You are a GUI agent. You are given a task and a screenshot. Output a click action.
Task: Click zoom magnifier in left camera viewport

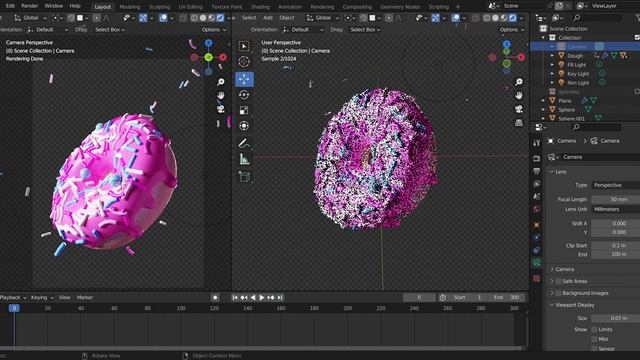221,82
